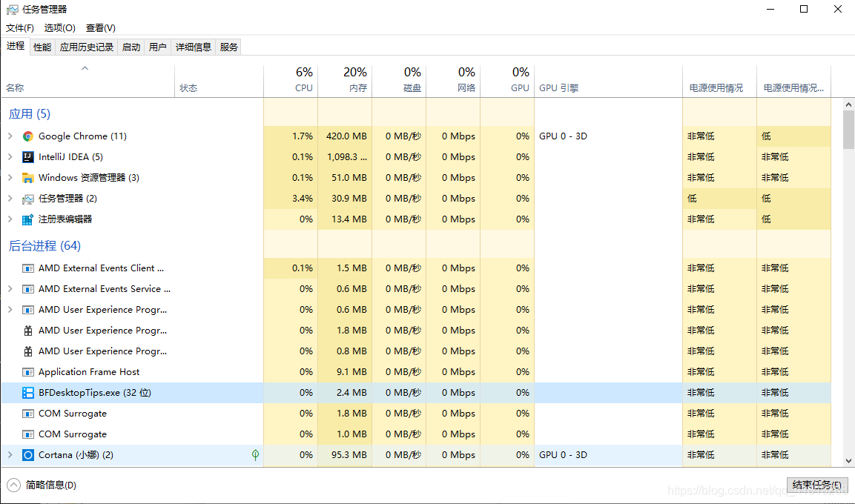The image size is (855, 504).
Task: Switch to the 用户 tab
Action: 158,47
